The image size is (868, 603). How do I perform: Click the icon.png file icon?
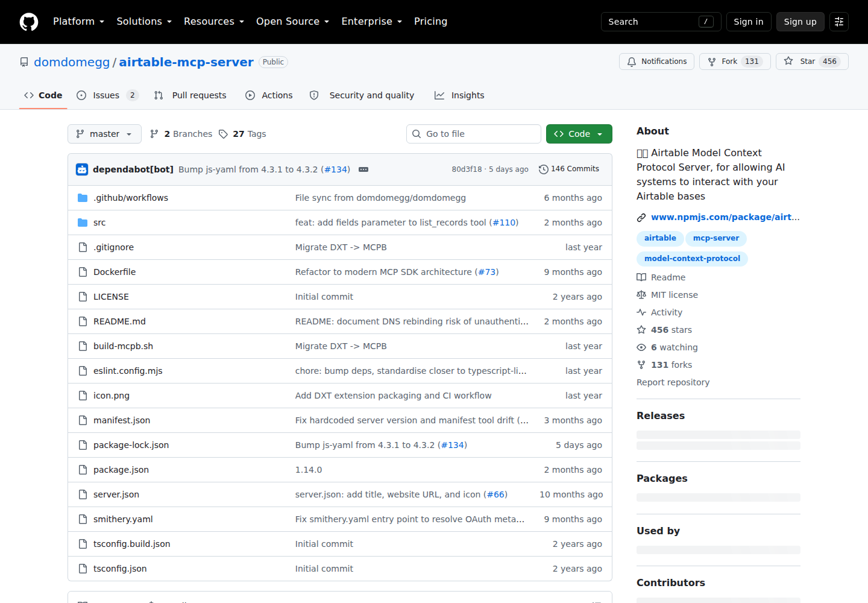[x=83, y=396]
